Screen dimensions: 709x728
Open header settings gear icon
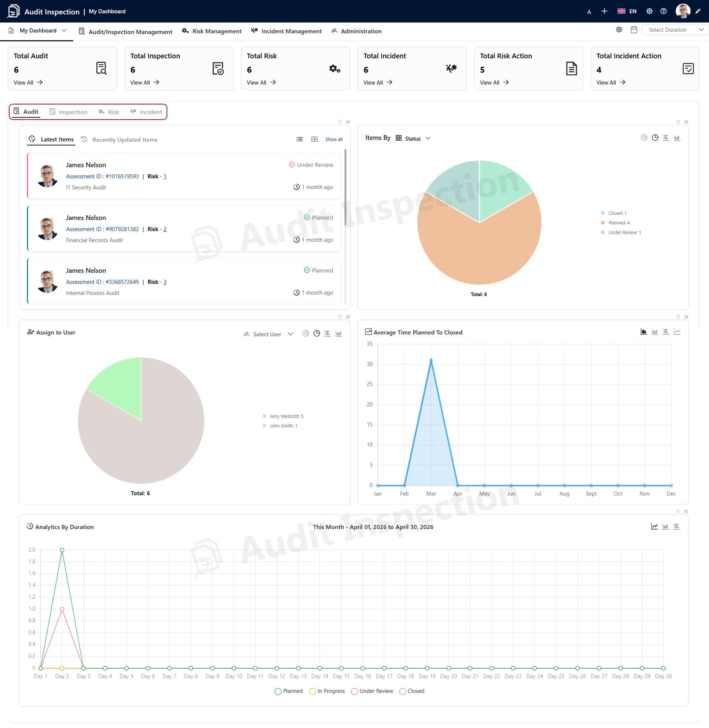650,11
